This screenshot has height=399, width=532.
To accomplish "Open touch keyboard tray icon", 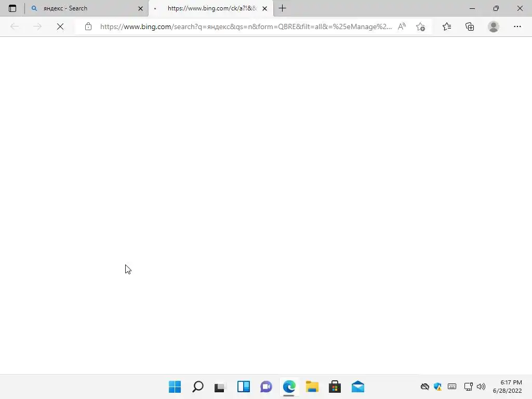I will (452, 386).
